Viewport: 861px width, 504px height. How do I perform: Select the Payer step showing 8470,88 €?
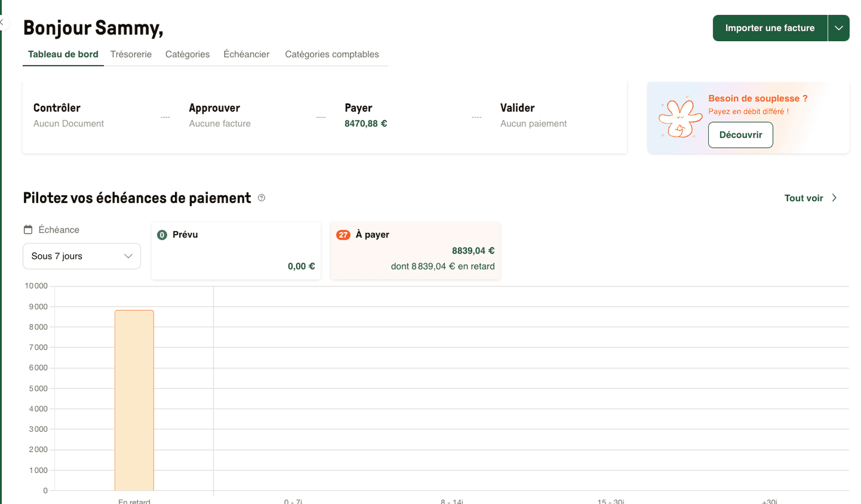[x=365, y=116]
